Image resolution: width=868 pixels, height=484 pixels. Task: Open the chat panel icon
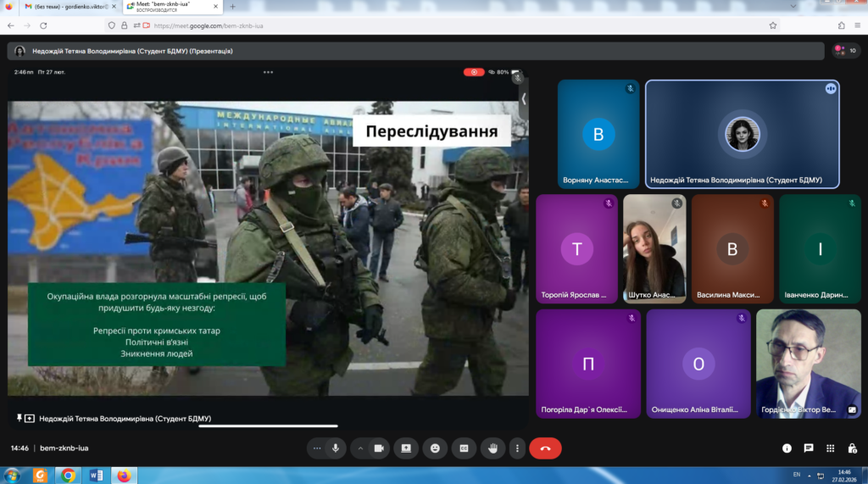[809, 448]
